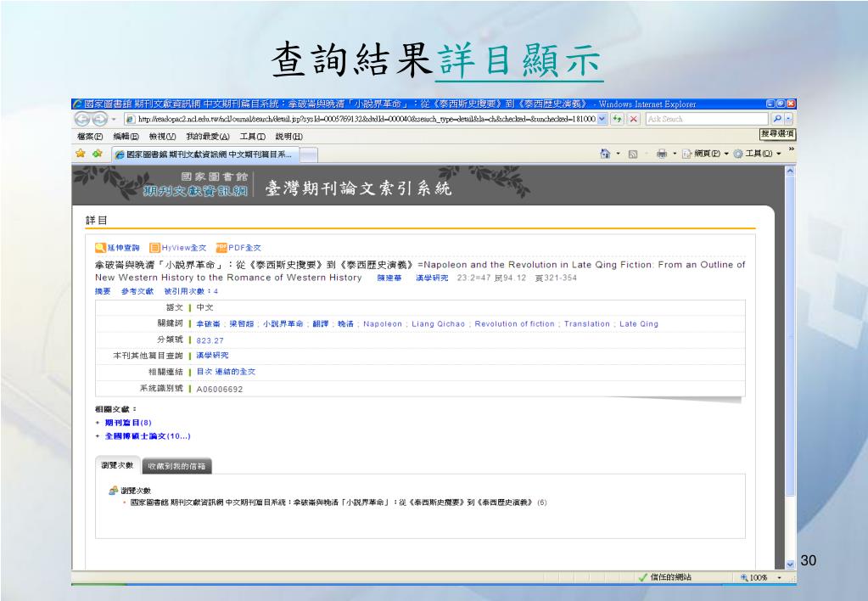Open the 我的最愛(A) menu
868x601 pixels.
[208, 137]
